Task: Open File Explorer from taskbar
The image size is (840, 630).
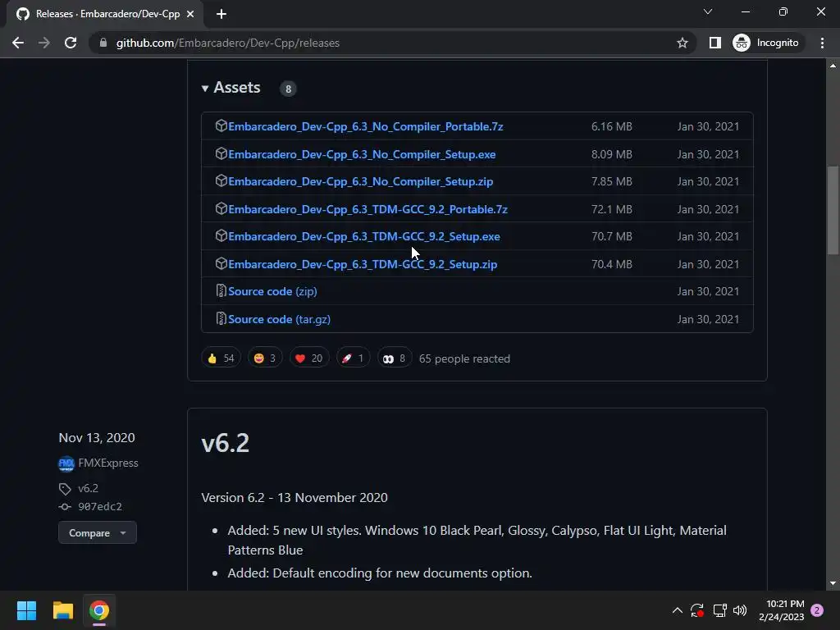Action: [62, 610]
